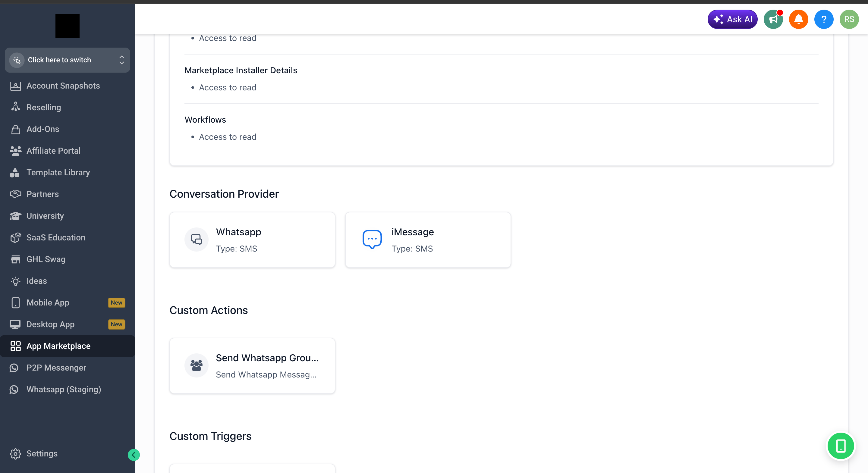This screenshot has height=473, width=868.
Task: Click the Add-Ons bag icon
Action: pos(15,129)
